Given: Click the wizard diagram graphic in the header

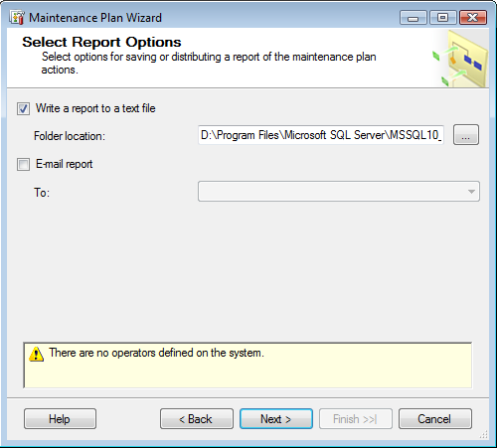Looking at the screenshot, I should pos(460,59).
